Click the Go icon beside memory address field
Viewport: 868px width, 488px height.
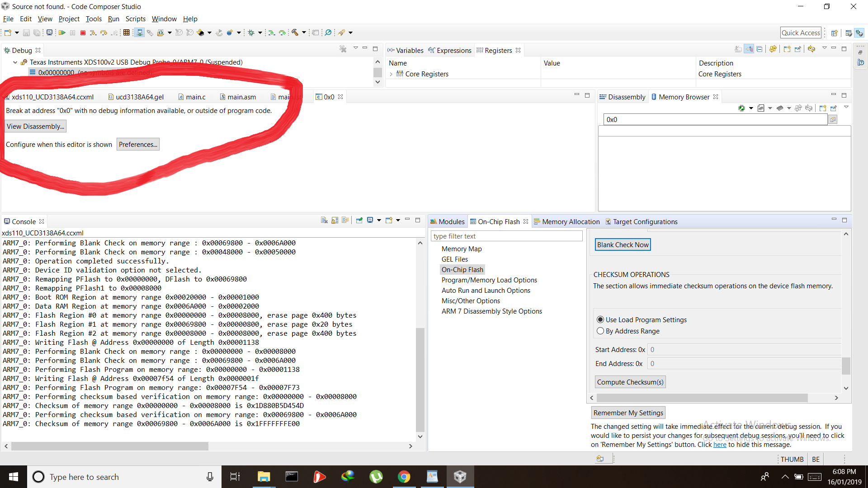click(x=833, y=119)
